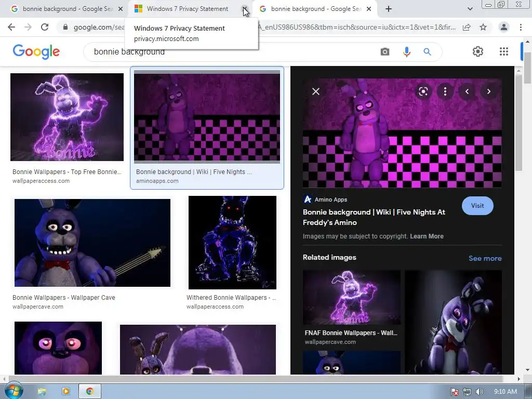Open the glowing neon Bonnie wallpaper thumbnail

[67, 117]
